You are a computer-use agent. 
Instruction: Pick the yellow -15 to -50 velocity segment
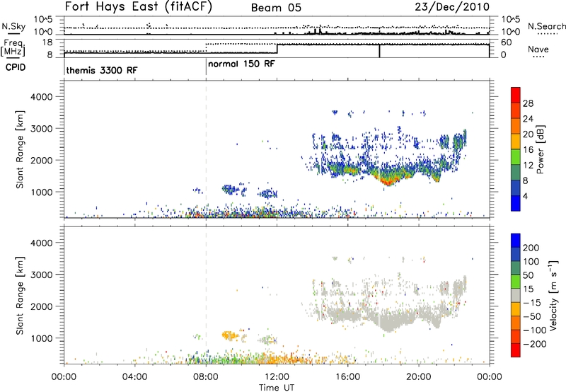pyautogui.click(x=516, y=309)
